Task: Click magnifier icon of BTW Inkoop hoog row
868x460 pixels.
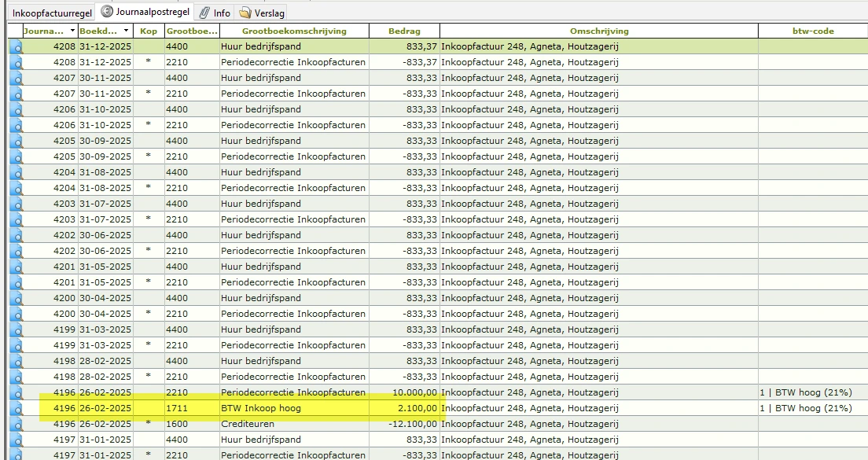Action: (x=16, y=408)
